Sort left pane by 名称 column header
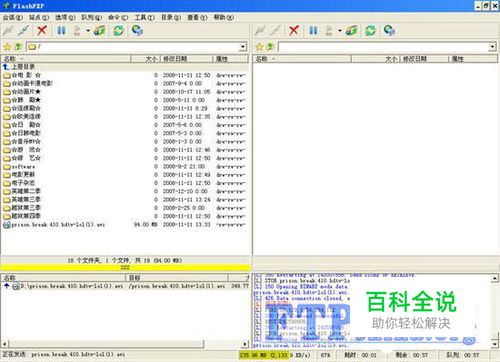 pyautogui.click(x=66, y=59)
